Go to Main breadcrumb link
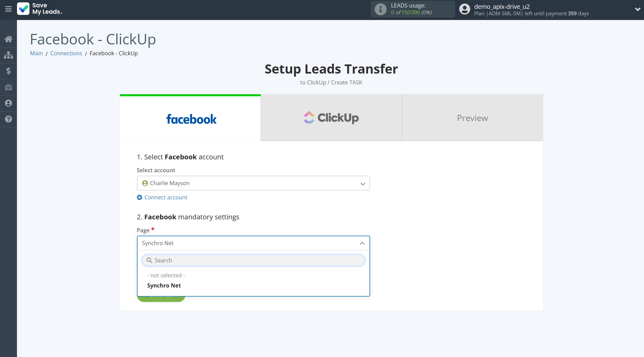644x357 pixels. coord(36,53)
